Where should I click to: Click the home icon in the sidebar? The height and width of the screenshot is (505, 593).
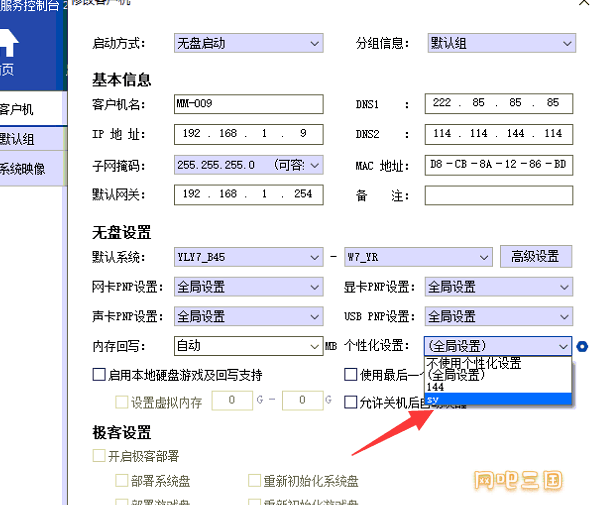tap(8, 43)
